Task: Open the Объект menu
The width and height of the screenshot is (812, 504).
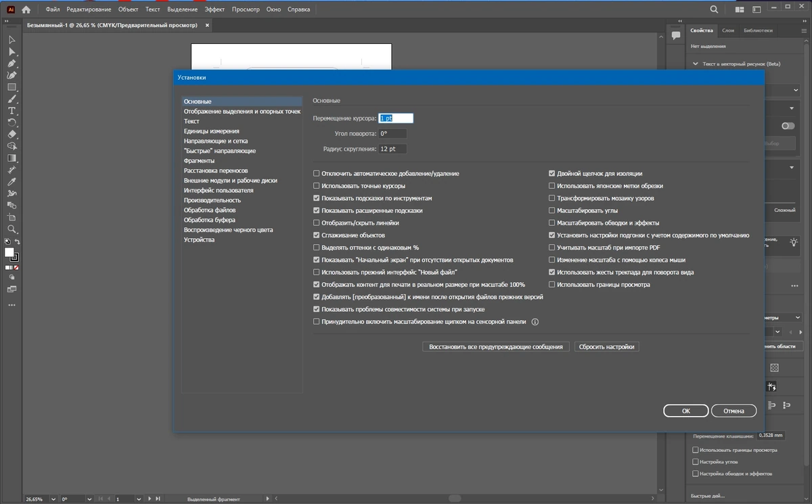Action: click(x=128, y=9)
